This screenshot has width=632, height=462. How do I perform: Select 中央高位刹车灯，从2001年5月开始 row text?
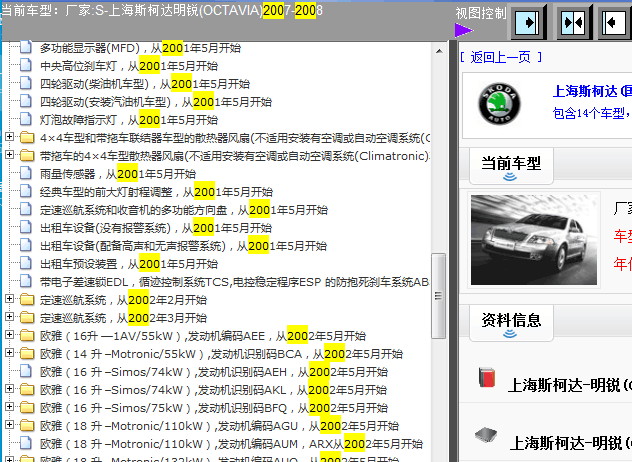pos(129,65)
